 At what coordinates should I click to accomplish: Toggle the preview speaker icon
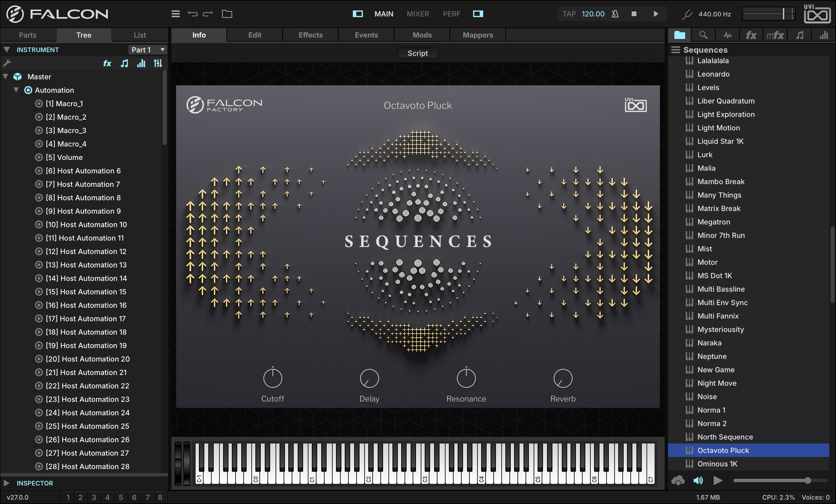tap(698, 480)
